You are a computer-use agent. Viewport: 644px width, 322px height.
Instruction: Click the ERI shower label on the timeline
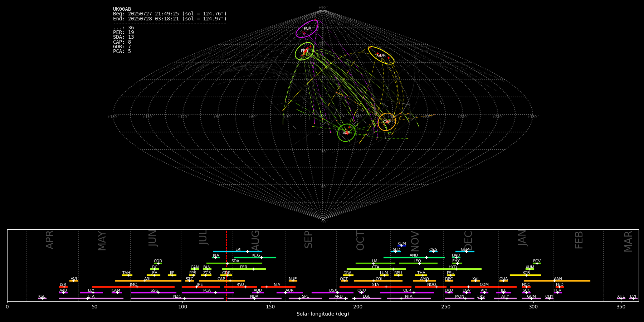click(238, 250)
